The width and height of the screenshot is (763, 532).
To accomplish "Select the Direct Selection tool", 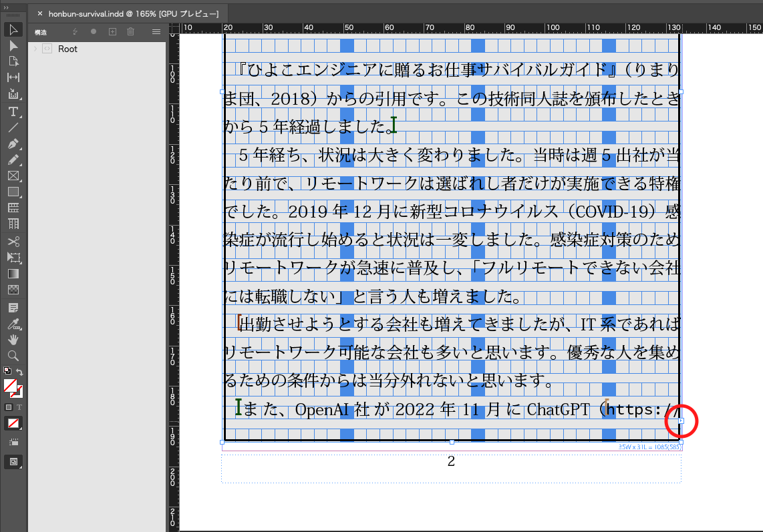I will [x=13, y=45].
